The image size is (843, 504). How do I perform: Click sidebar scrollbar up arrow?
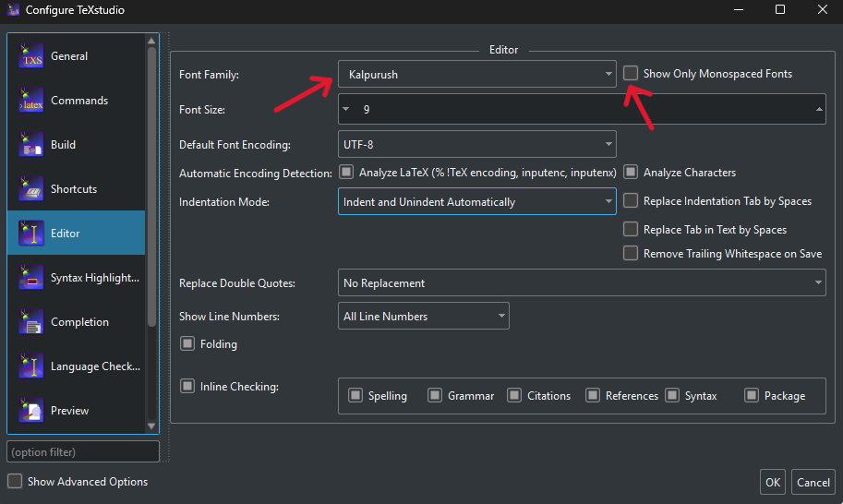coord(151,41)
